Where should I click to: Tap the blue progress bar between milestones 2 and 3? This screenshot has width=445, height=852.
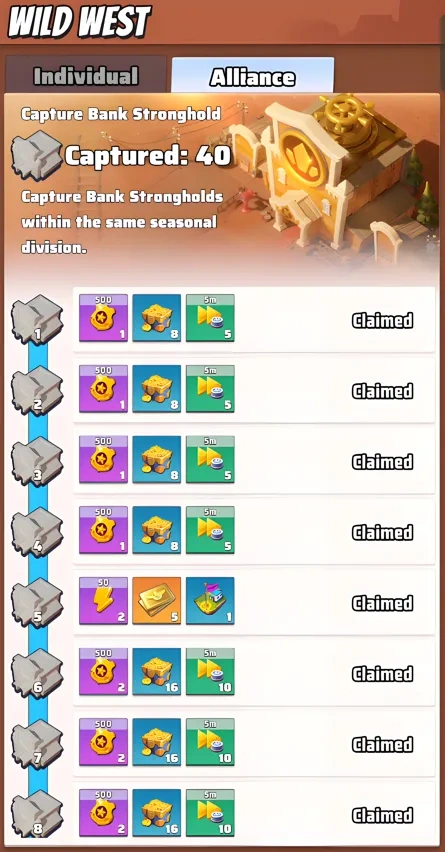38,426
